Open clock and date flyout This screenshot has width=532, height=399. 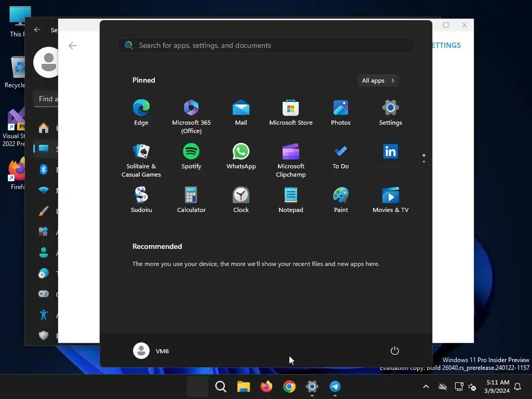tap(497, 387)
